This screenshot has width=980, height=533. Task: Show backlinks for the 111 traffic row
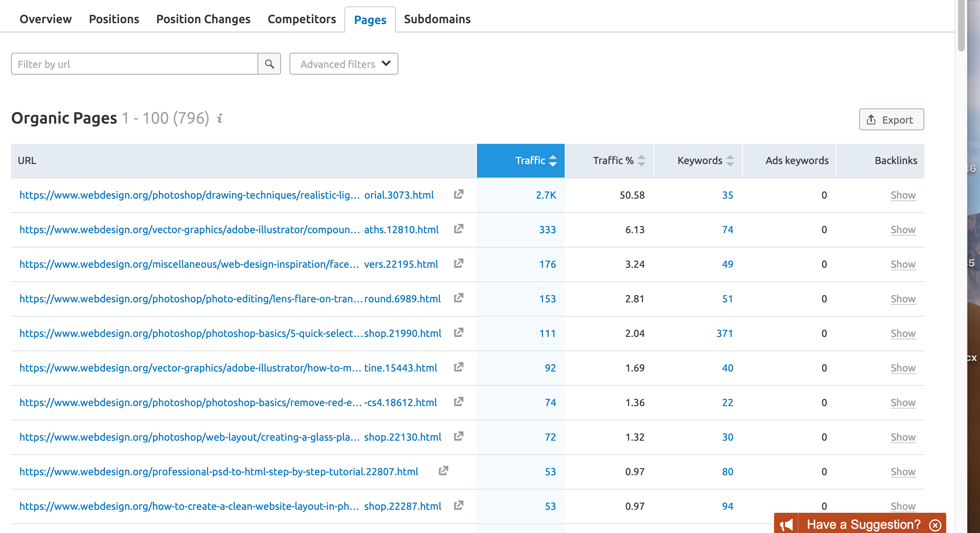click(x=903, y=334)
